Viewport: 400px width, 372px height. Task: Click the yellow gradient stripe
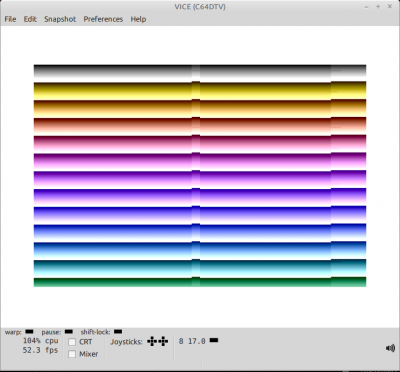point(200,90)
